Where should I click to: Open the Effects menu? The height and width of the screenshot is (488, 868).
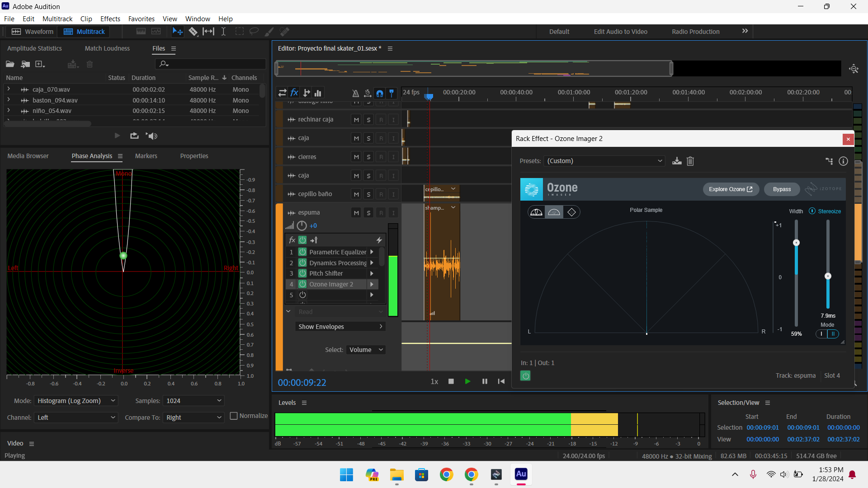click(110, 19)
